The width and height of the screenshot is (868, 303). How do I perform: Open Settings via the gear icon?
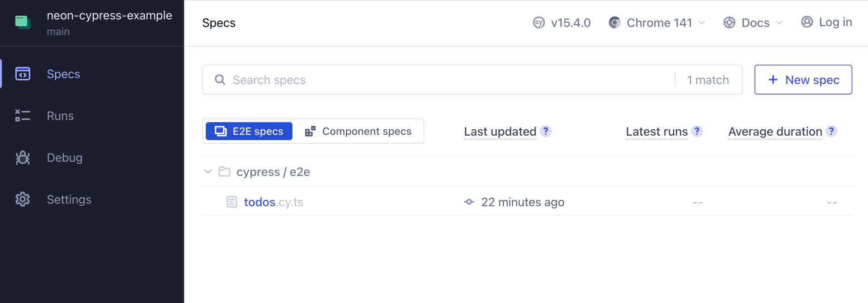(x=23, y=199)
